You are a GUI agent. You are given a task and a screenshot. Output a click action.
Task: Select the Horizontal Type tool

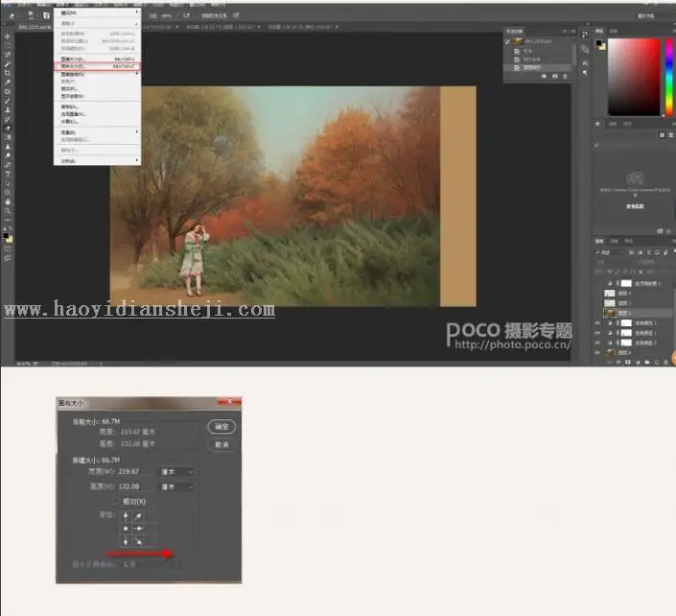tap(8, 174)
